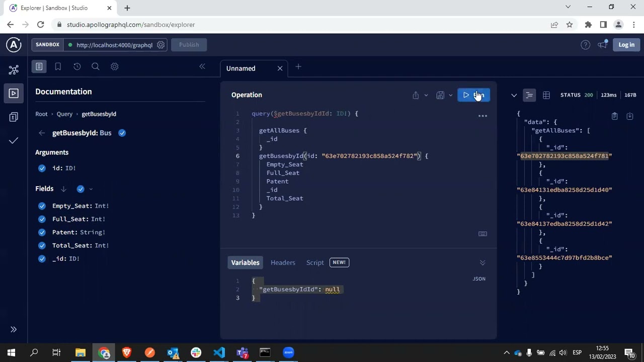This screenshot has width=644, height=362.
Task: Click into the variables JSON editor null value
Action: point(332,290)
